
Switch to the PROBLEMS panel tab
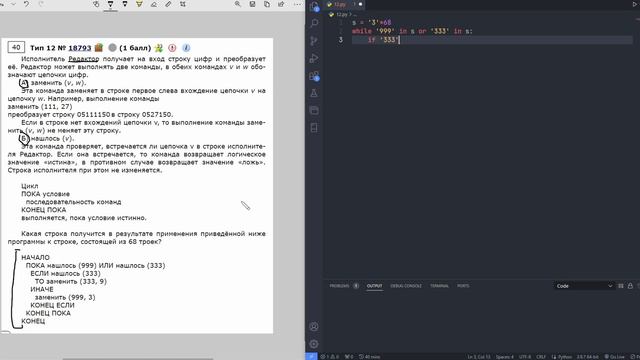[x=340, y=286]
